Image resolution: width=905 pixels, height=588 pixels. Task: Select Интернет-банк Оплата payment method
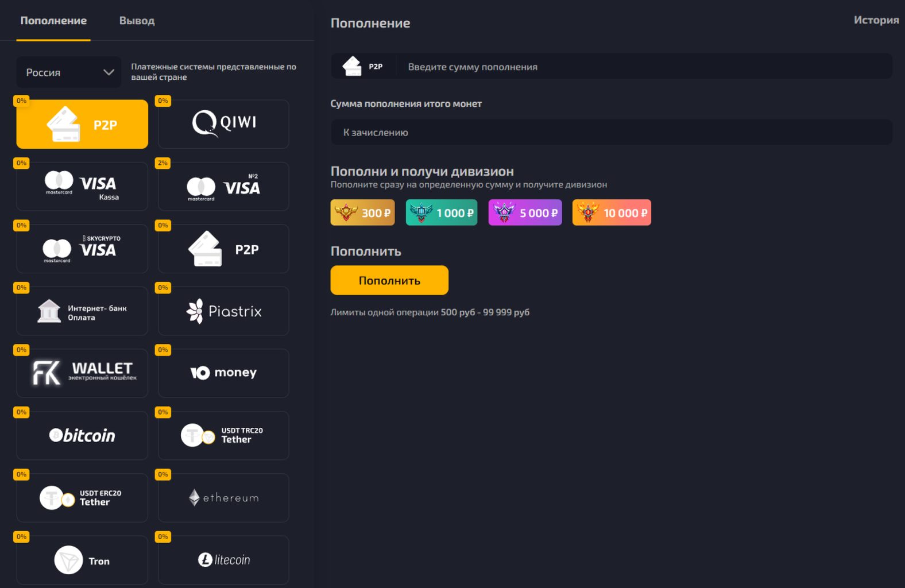[82, 311]
